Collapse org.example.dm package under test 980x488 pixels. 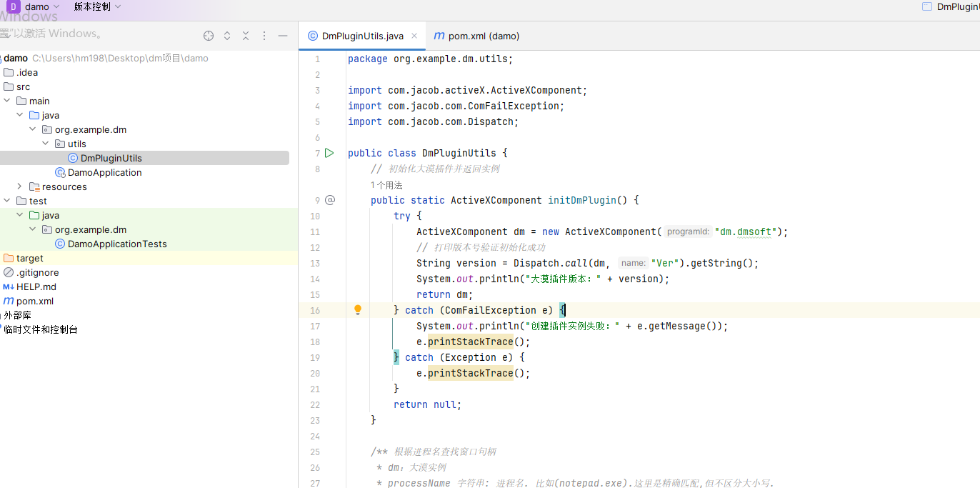click(33, 229)
